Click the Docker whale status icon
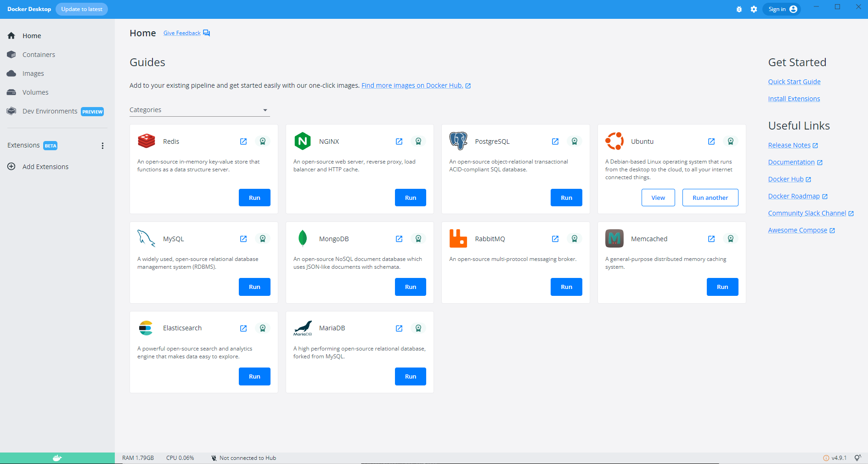868x464 pixels. coord(57,458)
